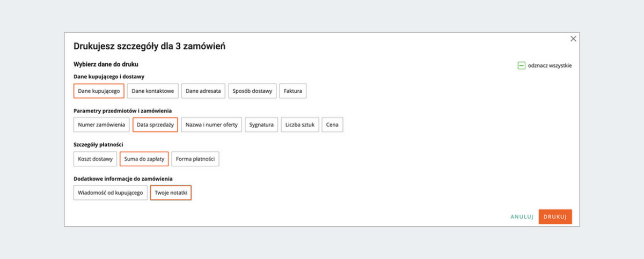This screenshot has height=259, width=644.
Task: Enable 'Wiadomość od kupującego' option
Action: (x=110, y=193)
